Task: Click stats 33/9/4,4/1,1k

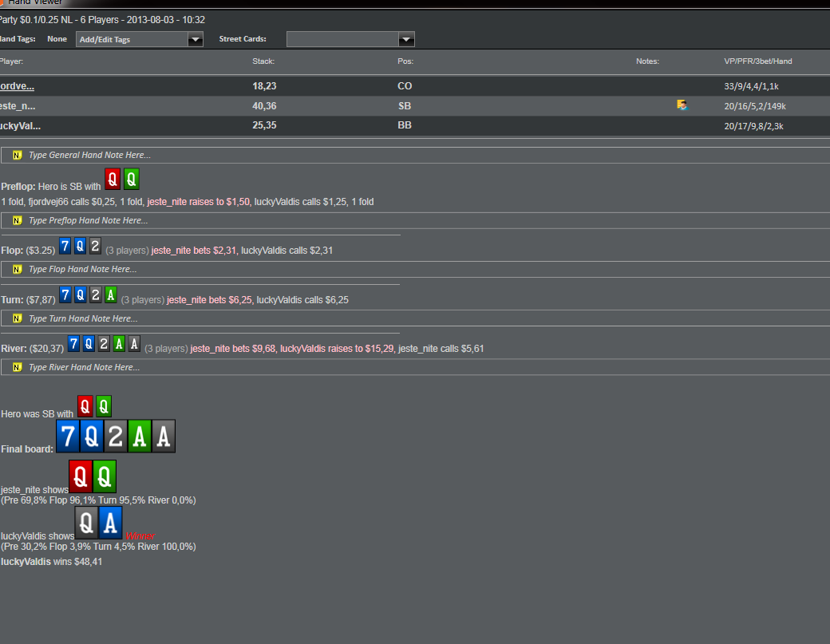Action: [751, 86]
